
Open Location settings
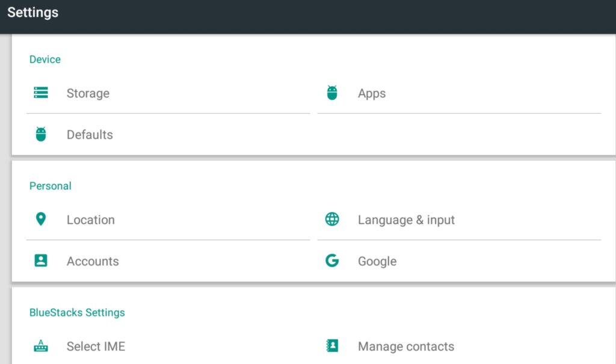point(90,220)
